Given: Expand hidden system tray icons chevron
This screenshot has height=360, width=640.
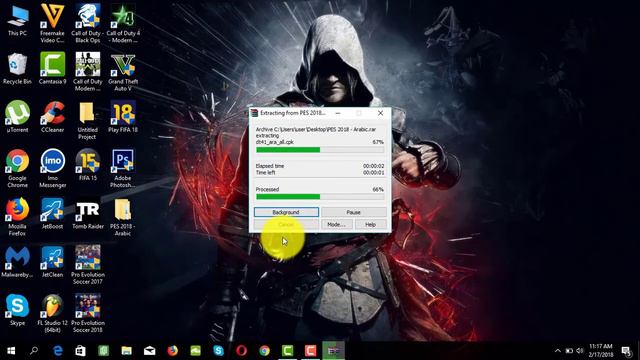Looking at the screenshot, I should 558,351.
